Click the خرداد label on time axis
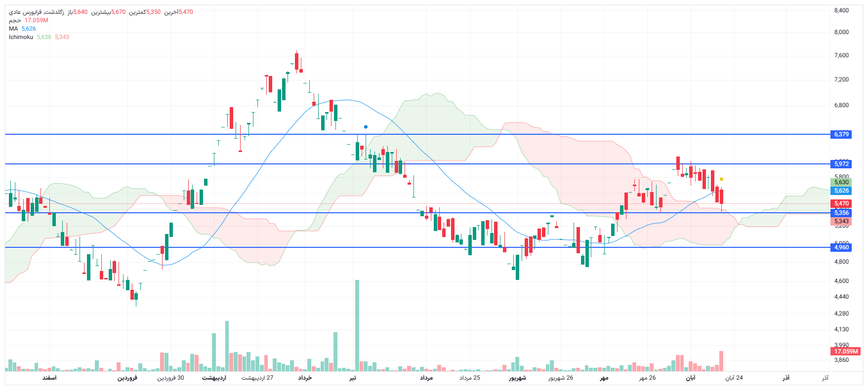868x390 pixels. coord(305,378)
